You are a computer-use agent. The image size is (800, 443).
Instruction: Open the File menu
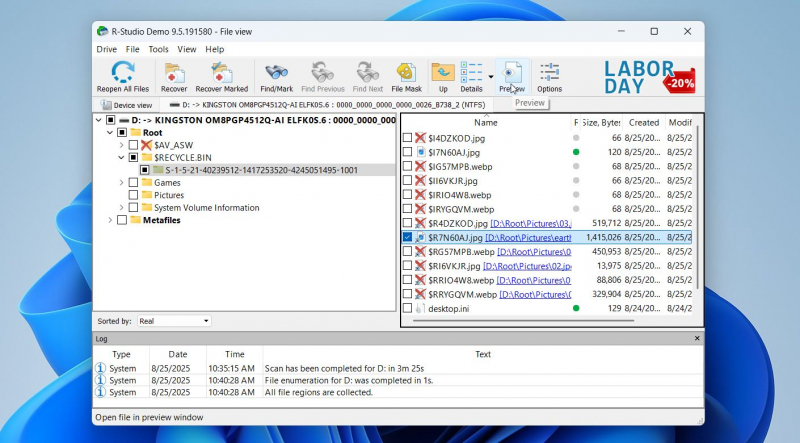(133, 49)
